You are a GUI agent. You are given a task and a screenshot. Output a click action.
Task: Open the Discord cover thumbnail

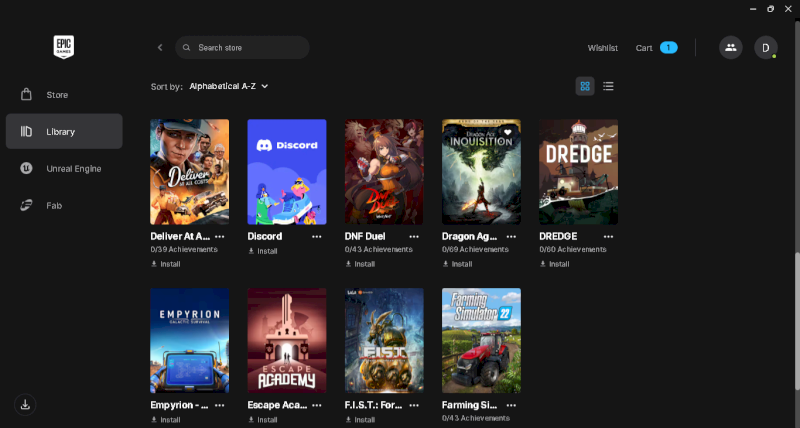click(287, 172)
